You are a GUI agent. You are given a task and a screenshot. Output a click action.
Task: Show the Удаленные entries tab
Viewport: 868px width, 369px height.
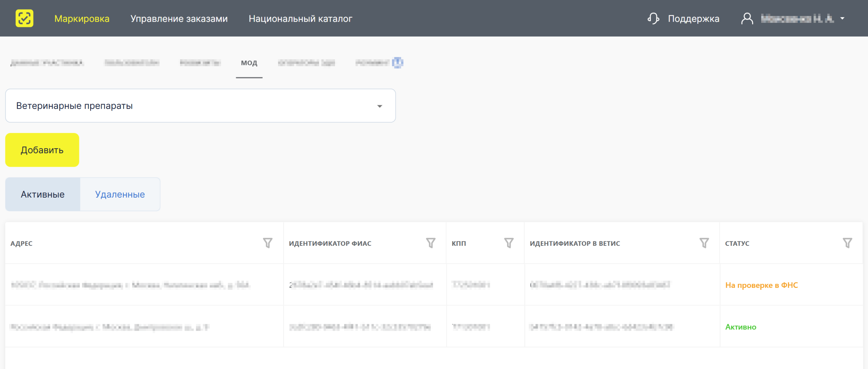[x=120, y=194]
